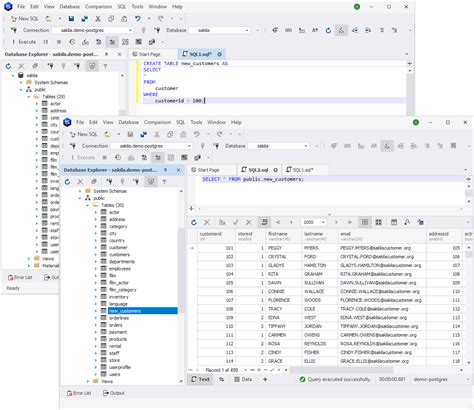Open Output tab in front window
The width and height of the screenshot is (474, 410).
pyautogui.click(x=114, y=393)
